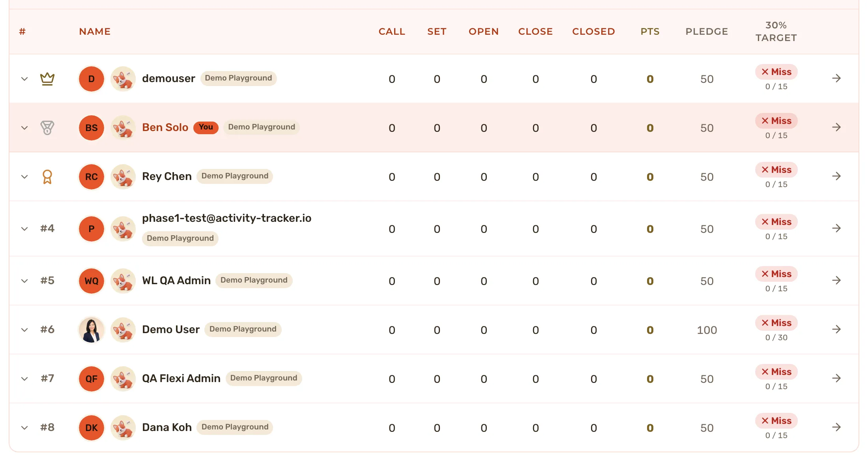The width and height of the screenshot is (868, 461).
Task: Expand the demouser row chevron
Action: click(x=24, y=79)
